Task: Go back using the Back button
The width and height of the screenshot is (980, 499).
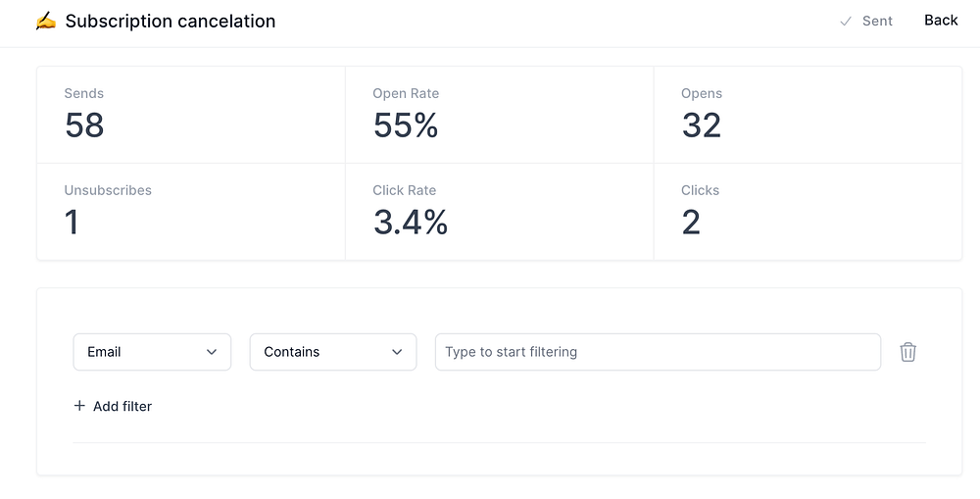Action: pos(941,21)
